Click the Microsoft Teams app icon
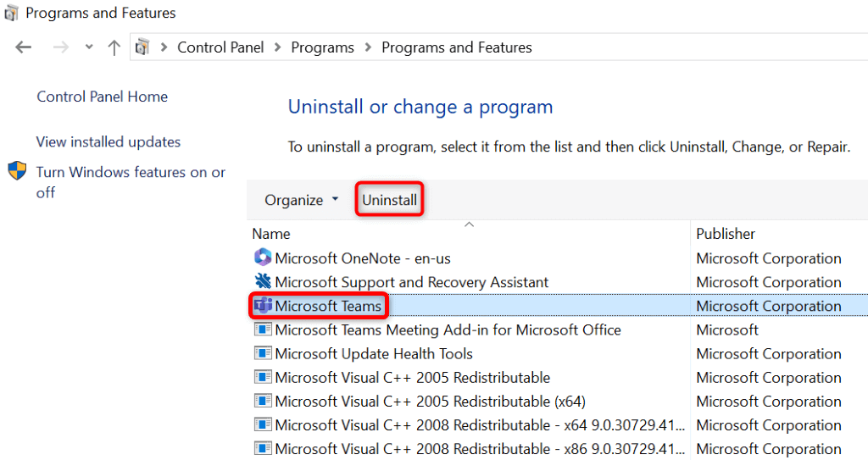This screenshot has height=460, width=868. tap(263, 306)
